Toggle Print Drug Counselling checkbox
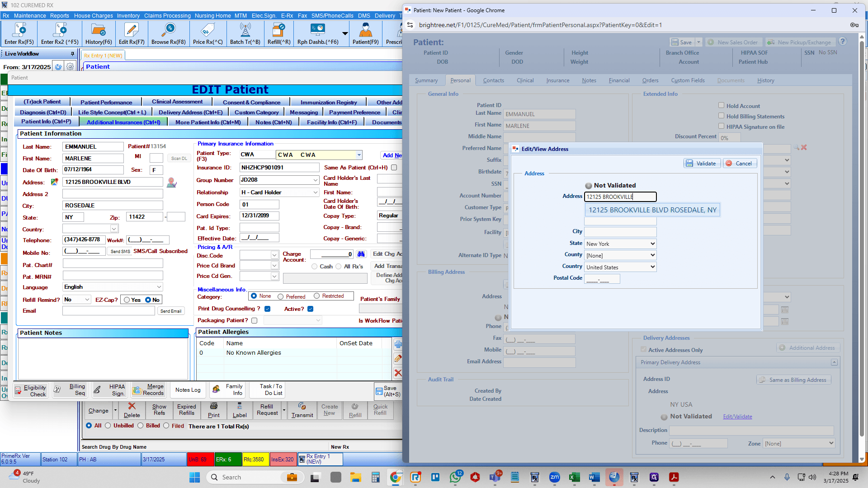 coord(267,309)
